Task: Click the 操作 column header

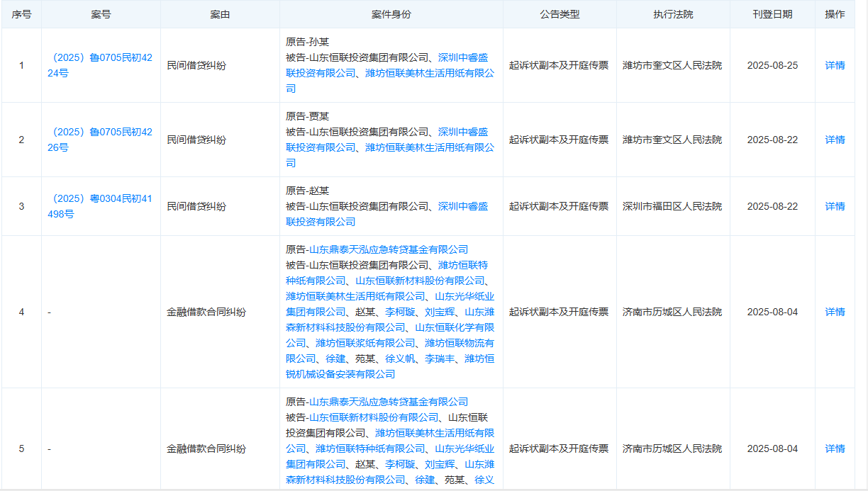Action: click(835, 14)
